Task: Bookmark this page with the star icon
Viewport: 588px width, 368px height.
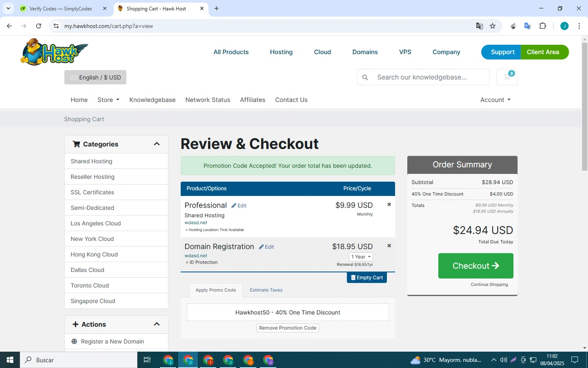Action: [493, 26]
